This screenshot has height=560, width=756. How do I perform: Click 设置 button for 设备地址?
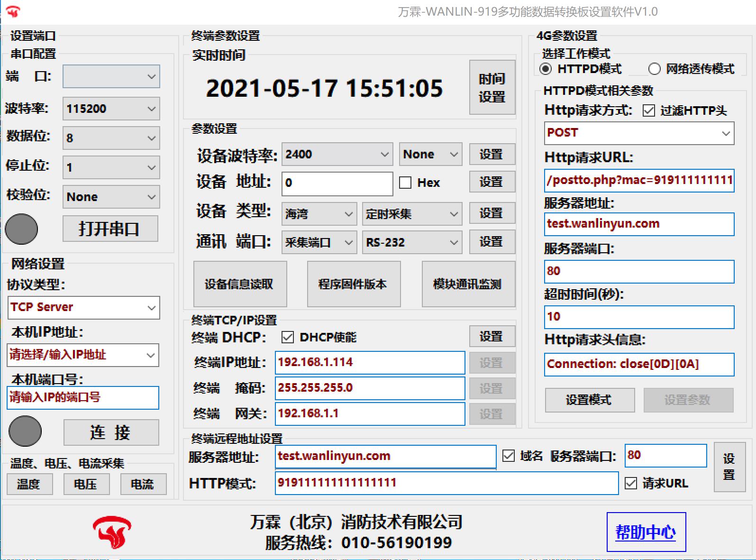(492, 182)
